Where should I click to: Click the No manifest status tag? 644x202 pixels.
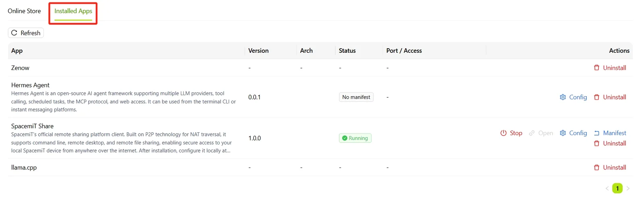click(x=356, y=97)
